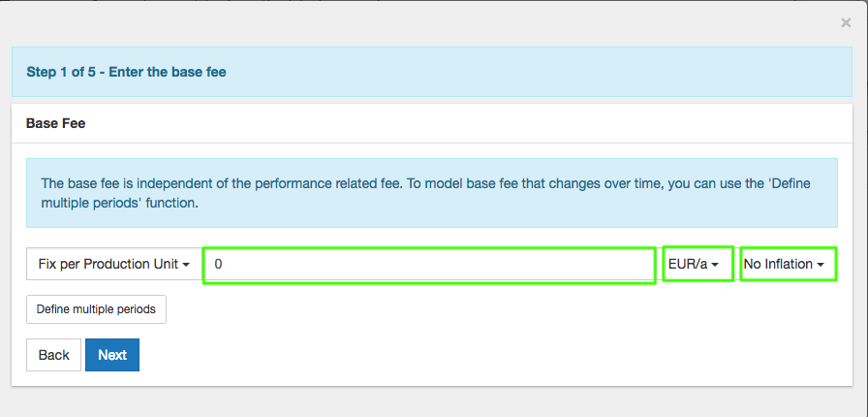Click the "Step 1 of 5" header banner

[x=432, y=72]
